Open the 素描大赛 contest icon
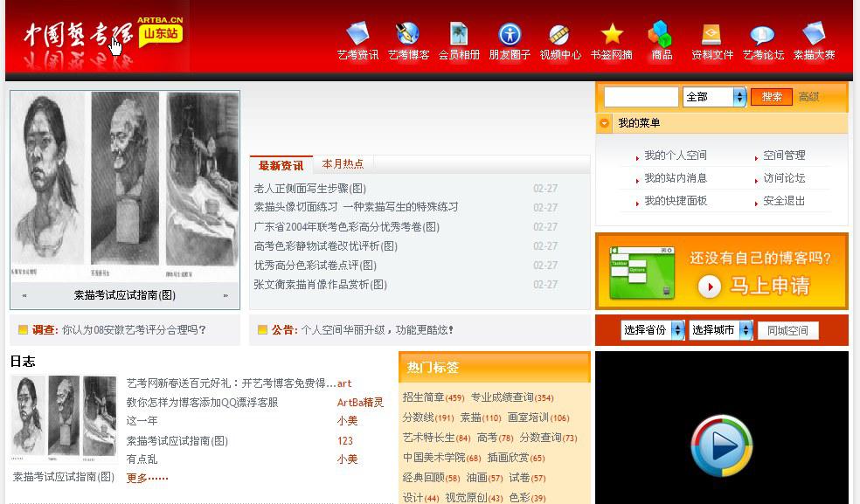This screenshot has height=504, width=860. (814, 33)
